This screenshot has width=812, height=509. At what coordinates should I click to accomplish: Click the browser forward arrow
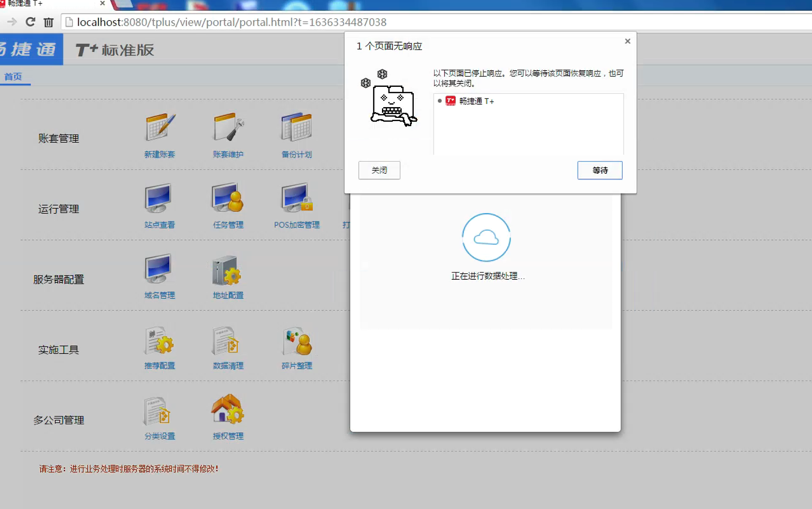click(12, 22)
